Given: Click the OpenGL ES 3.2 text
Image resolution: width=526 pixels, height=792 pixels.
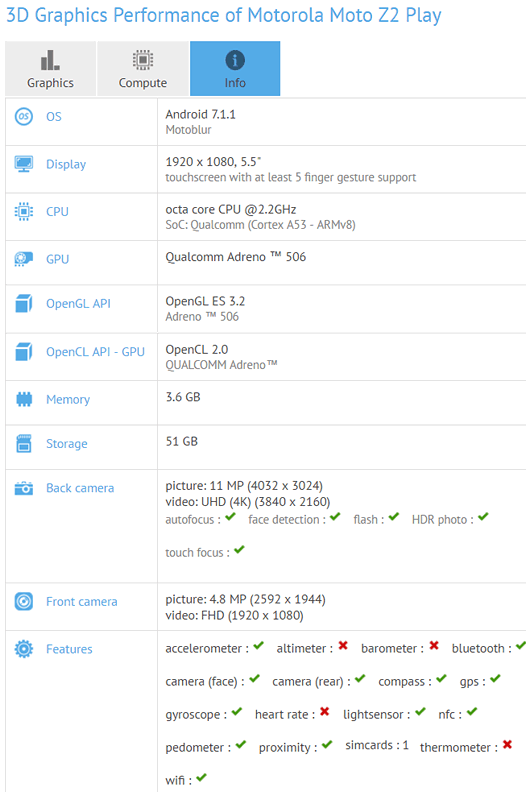Looking at the screenshot, I should pos(205,302).
